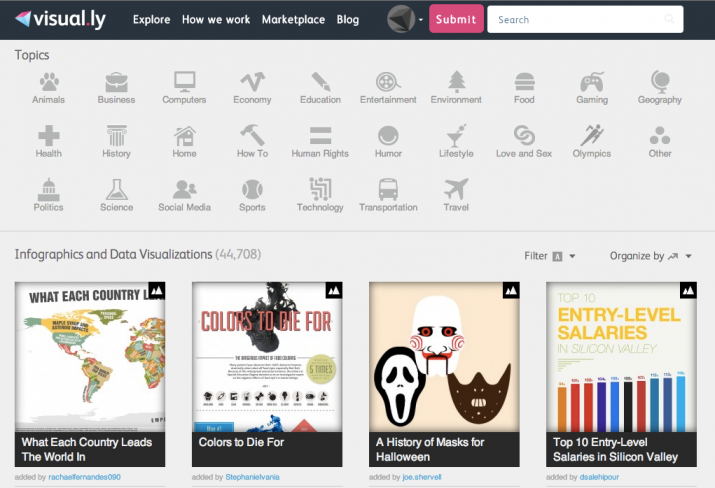Choose the Olympics runner icon

coord(592,135)
